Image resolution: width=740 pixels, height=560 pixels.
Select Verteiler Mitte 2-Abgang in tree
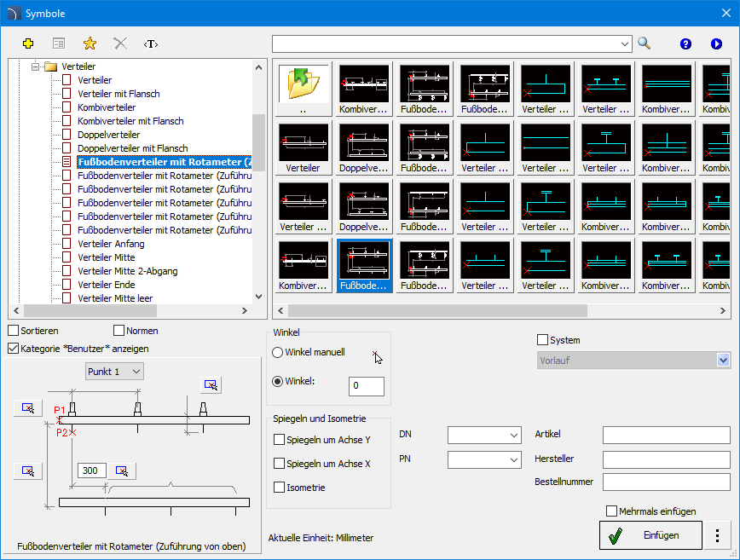(x=127, y=271)
